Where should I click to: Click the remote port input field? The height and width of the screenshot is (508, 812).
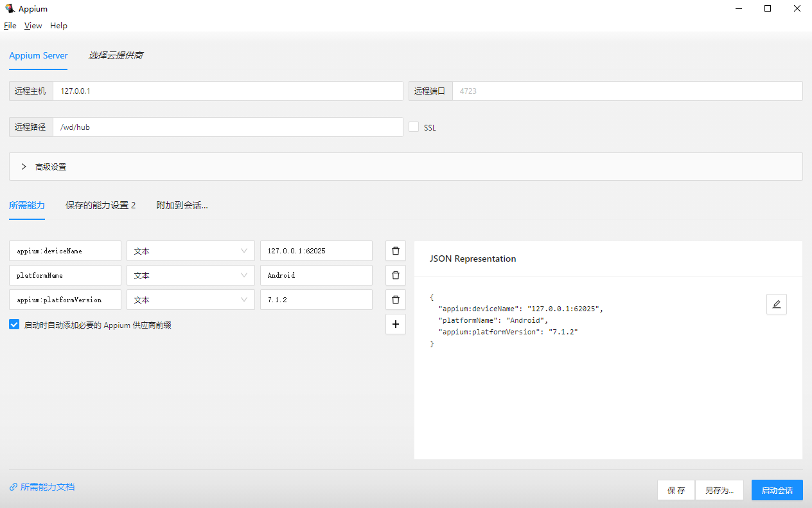point(628,91)
